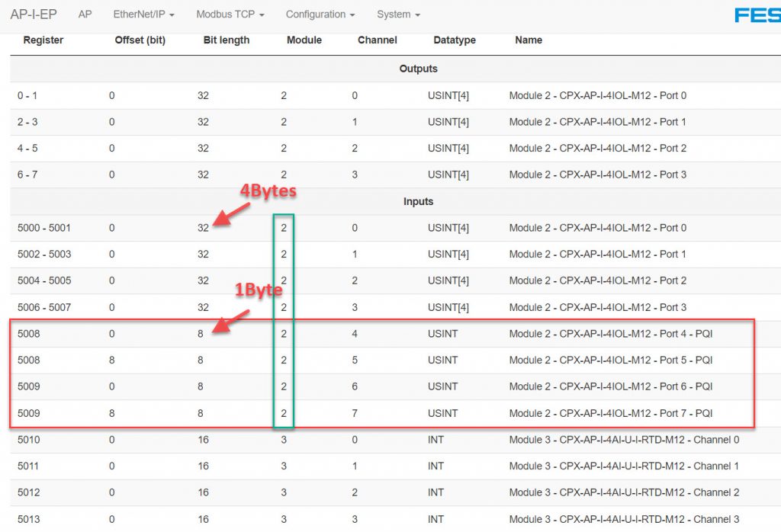Click INT datatype in register 5010 row
This screenshot has height=532, width=781.
tap(435, 440)
